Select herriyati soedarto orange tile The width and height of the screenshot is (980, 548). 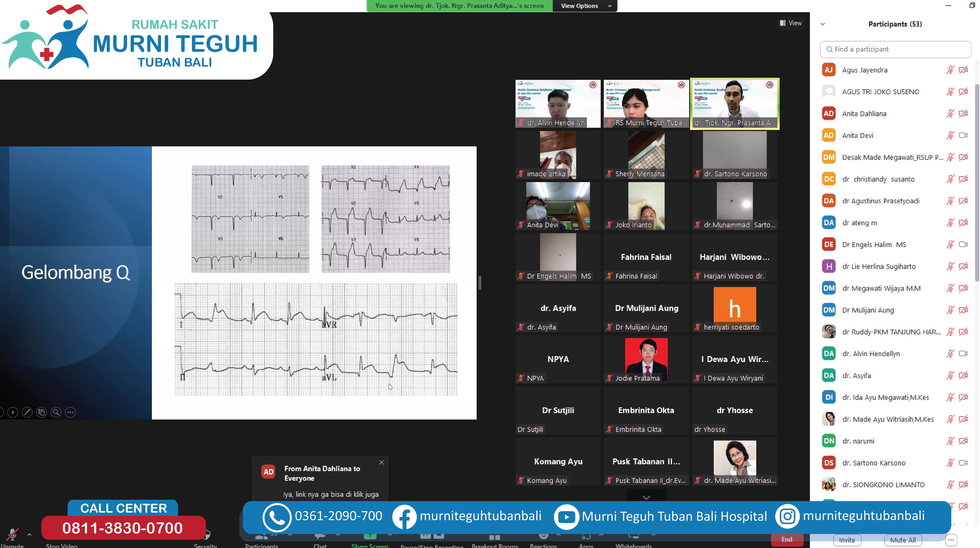coord(735,308)
